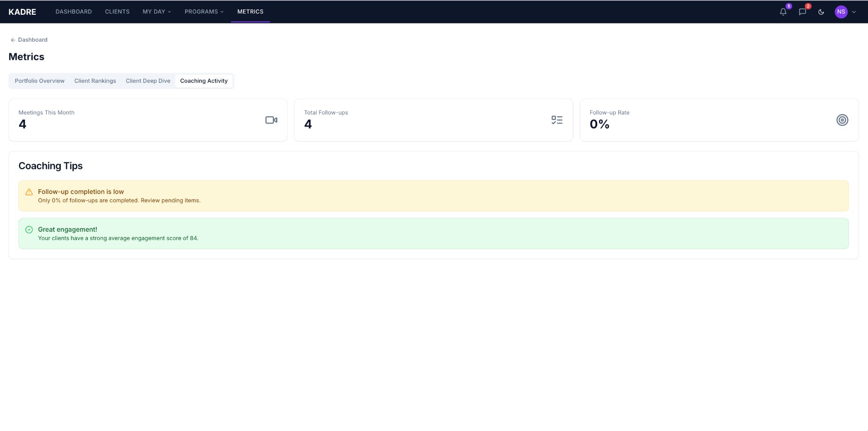The image size is (868, 431).
Task: Open the Client Rankings tab
Action: pyautogui.click(x=95, y=81)
